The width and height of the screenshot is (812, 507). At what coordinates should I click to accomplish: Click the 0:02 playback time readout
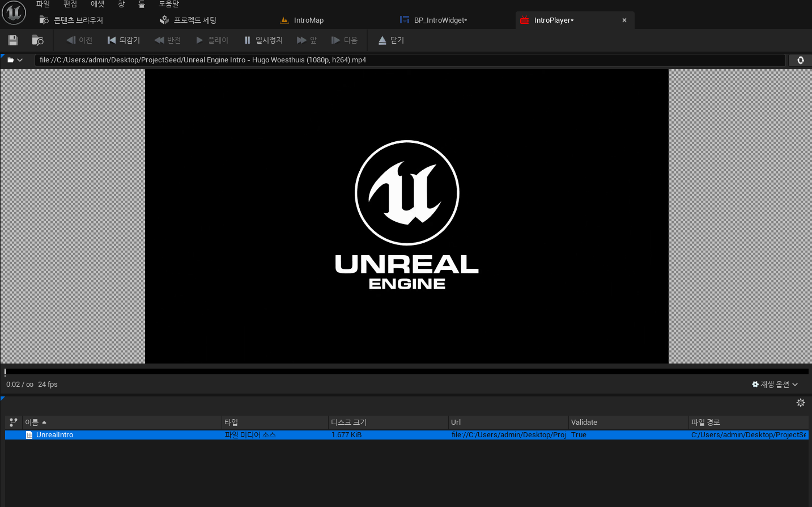click(x=13, y=385)
